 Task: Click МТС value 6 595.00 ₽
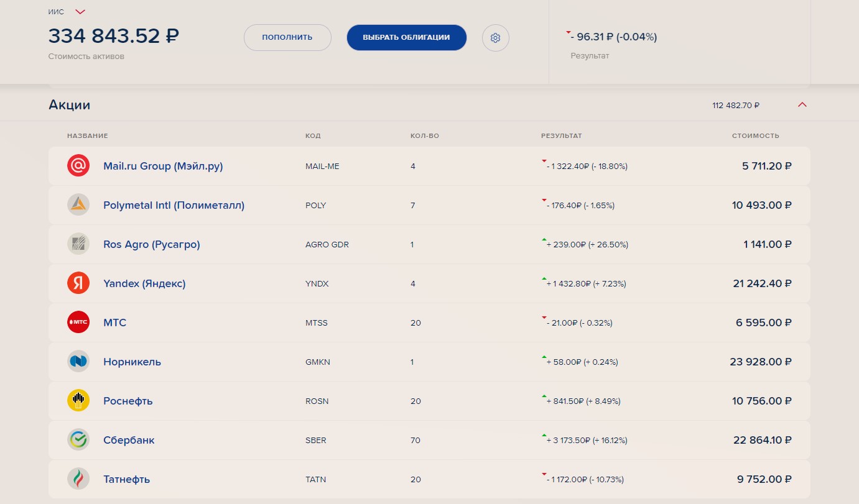click(764, 323)
